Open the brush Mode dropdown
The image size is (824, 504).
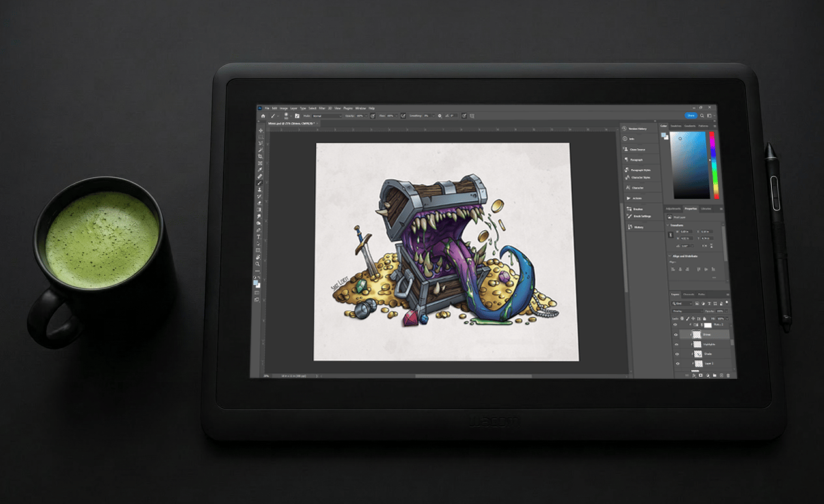click(x=327, y=116)
